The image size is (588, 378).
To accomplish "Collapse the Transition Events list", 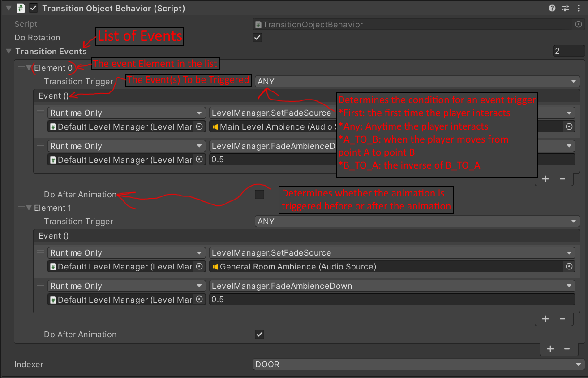I will click(9, 52).
